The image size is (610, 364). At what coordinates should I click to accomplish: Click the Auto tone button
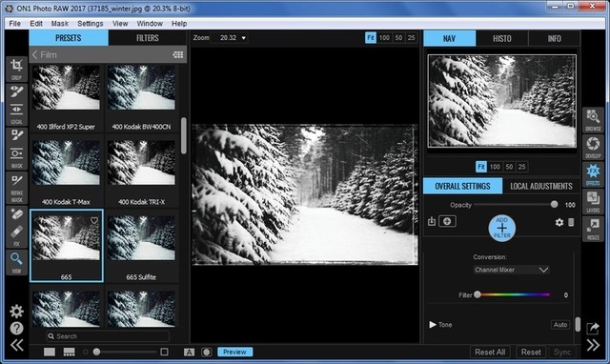pyautogui.click(x=560, y=325)
